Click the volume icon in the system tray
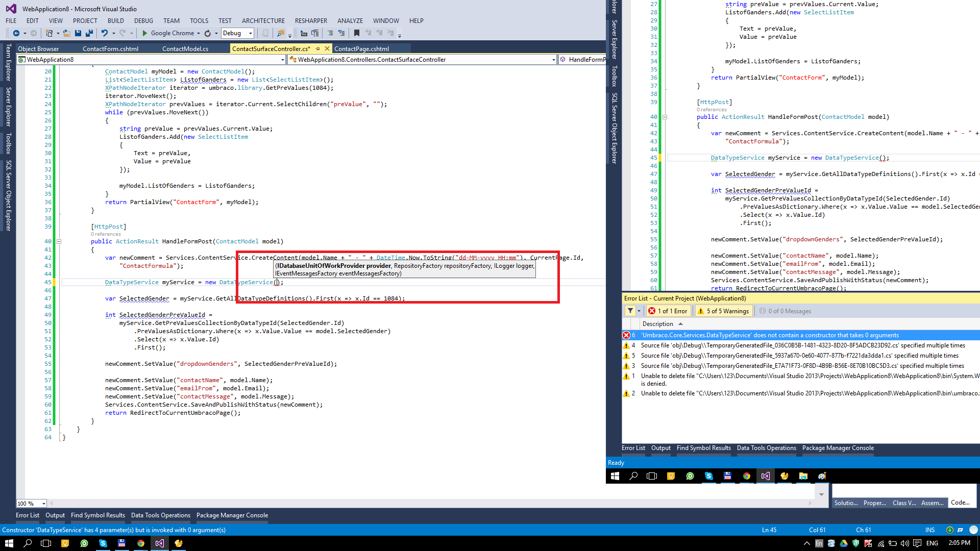The image size is (980, 551). click(x=904, y=543)
